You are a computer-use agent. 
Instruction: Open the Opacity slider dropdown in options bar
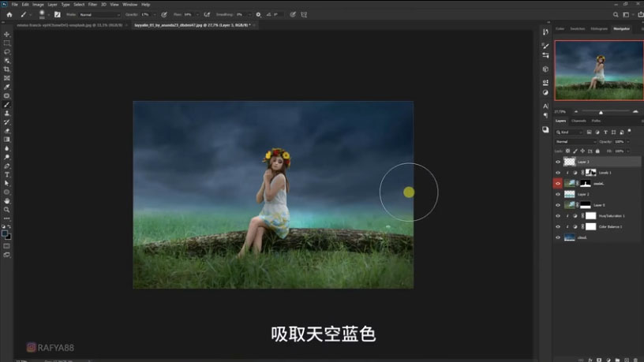click(x=154, y=14)
